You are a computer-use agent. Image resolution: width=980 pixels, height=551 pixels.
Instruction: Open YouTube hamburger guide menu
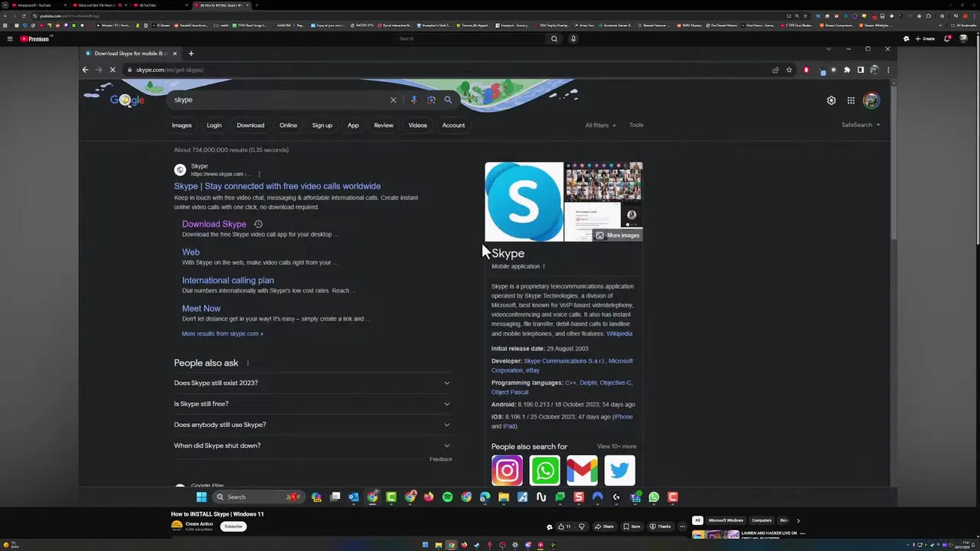pyautogui.click(x=9, y=39)
